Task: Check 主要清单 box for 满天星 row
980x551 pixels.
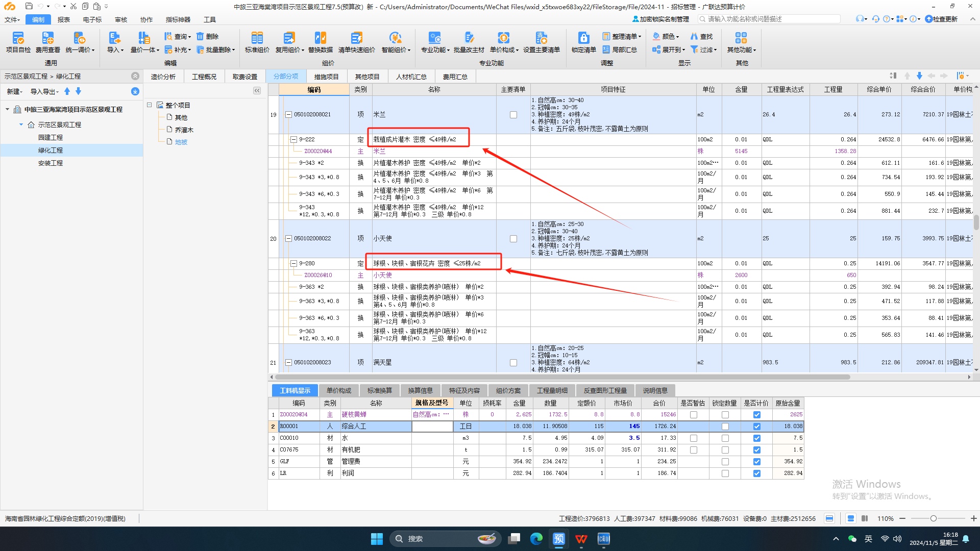Action: coord(513,363)
